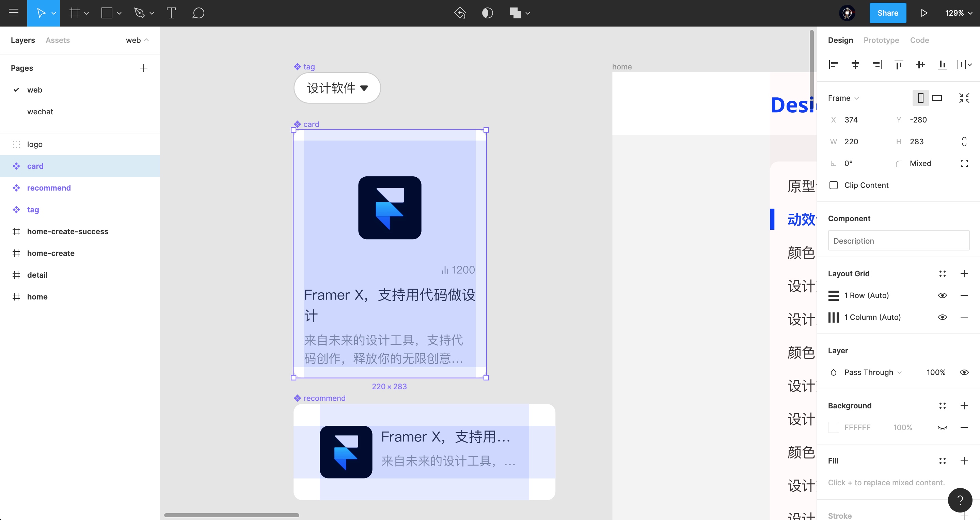Click the Component grid layout icon
Image resolution: width=980 pixels, height=520 pixels.
(943, 273)
